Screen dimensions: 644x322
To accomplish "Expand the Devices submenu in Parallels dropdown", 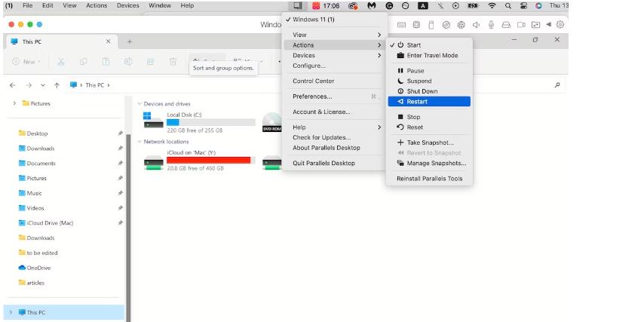I will pyautogui.click(x=335, y=56).
